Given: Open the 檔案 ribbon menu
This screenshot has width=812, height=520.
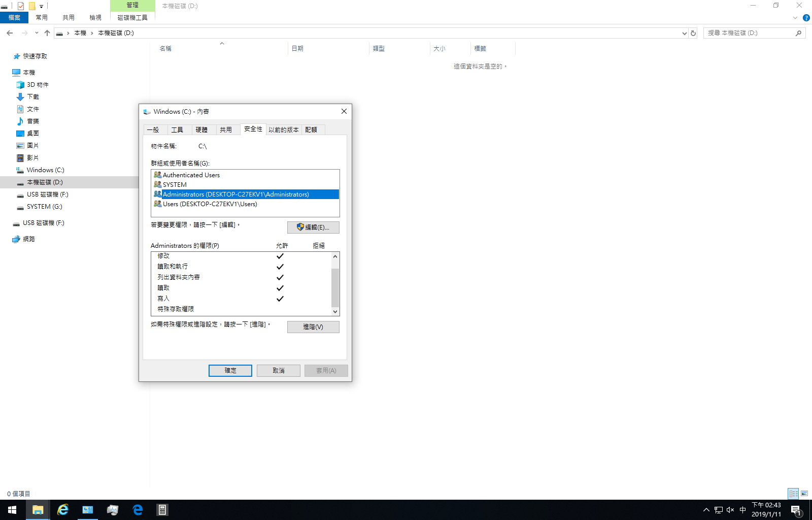Looking at the screenshot, I should coord(14,18).
